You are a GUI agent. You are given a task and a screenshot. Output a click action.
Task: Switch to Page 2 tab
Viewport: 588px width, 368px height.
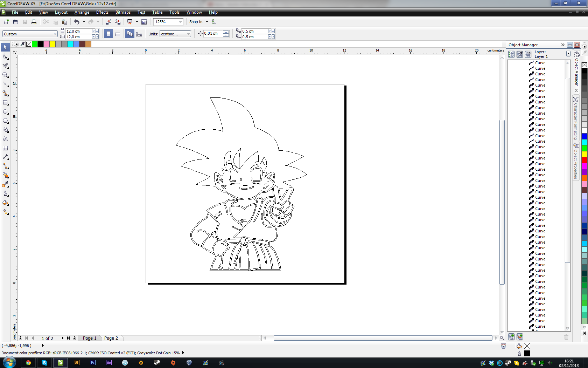point(111,338)
